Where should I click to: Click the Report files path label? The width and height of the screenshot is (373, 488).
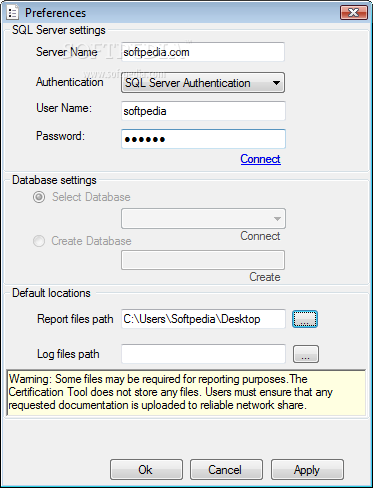coord(75,319)
